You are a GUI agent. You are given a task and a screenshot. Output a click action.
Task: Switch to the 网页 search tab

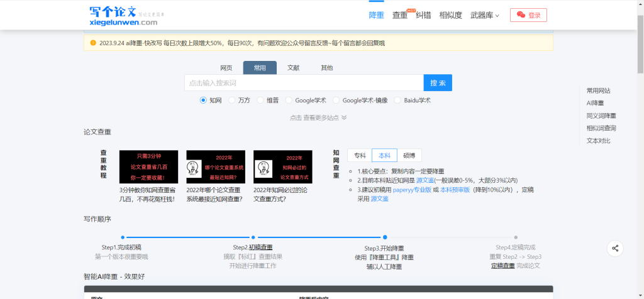coord(226,68)
